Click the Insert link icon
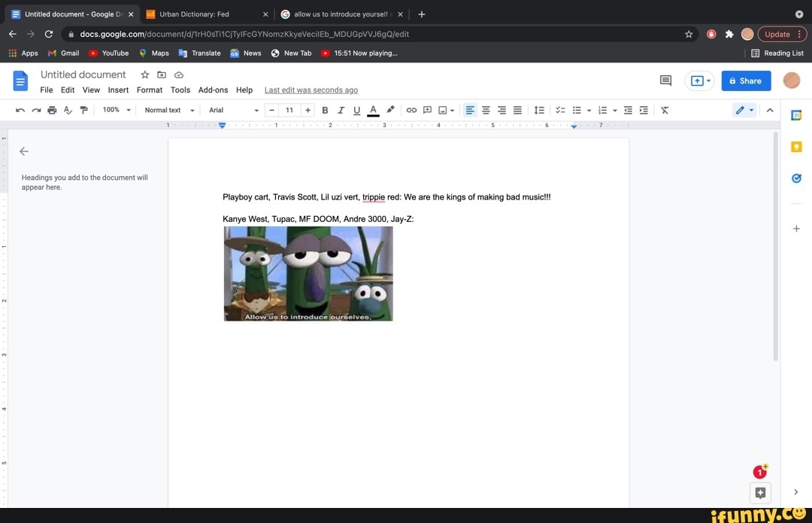Viewport: 812px width, 523px height. [x=411, y=110]
